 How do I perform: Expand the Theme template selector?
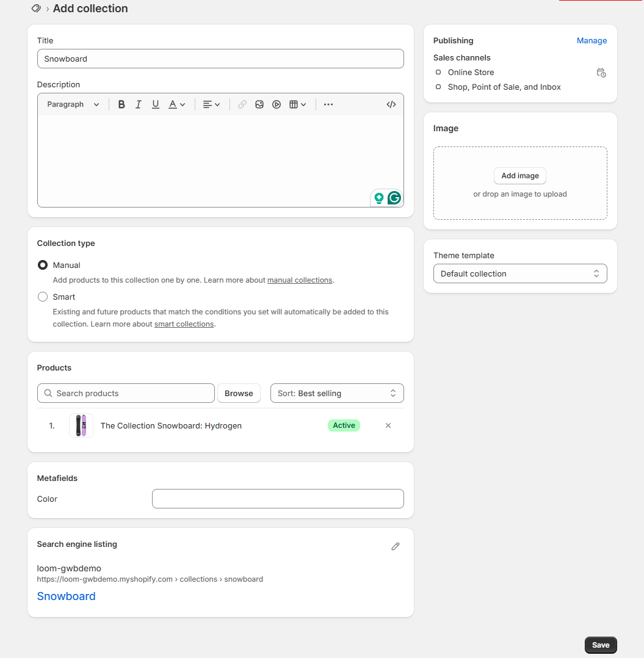coord(520,274)
